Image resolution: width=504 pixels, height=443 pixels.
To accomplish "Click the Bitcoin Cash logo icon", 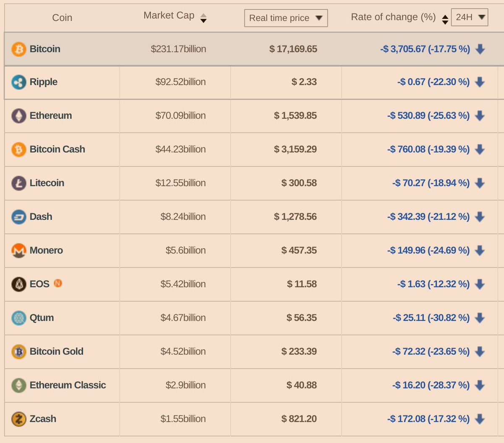I will tap(18, 149).
